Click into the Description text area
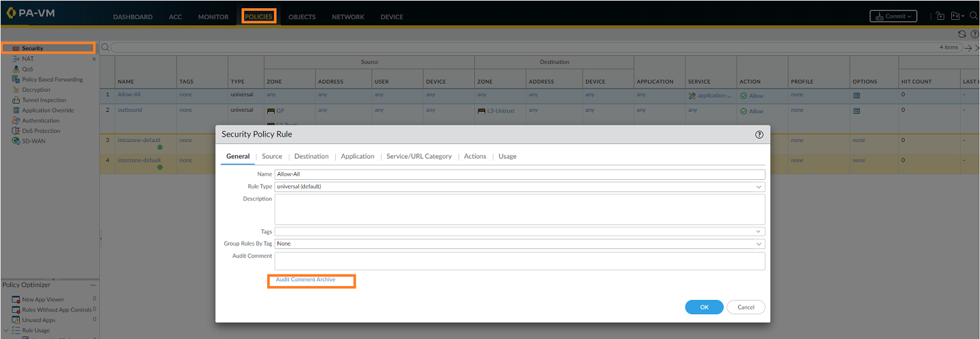 (519, 209)
